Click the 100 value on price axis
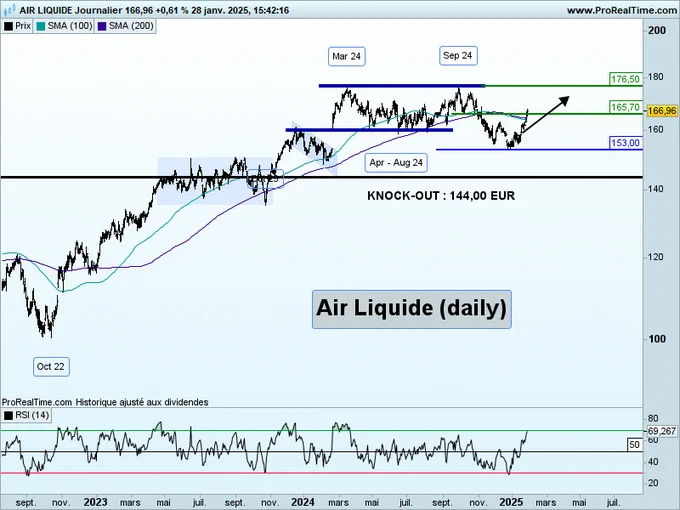The height and width of the screenshot is (510, 680). 657,339
